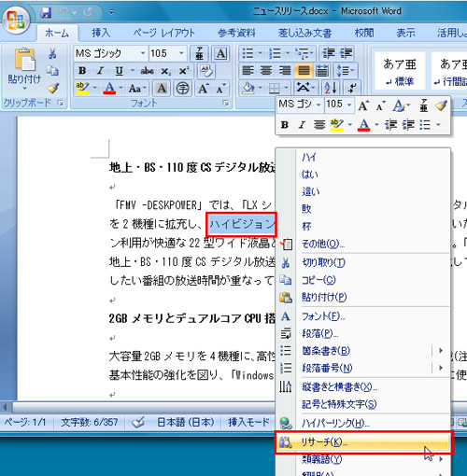
Task: Click the phonetic guide (ruby) icon
Action: (x=199, y=53)
